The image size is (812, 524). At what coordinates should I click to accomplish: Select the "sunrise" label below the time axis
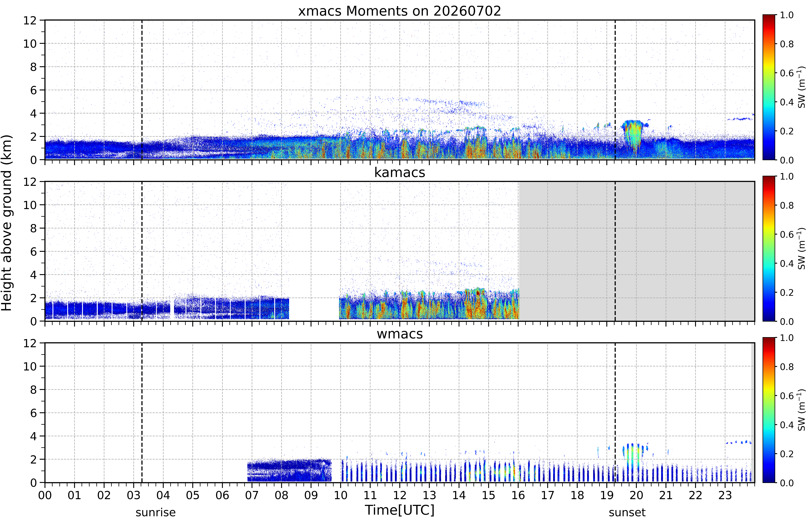156,512
